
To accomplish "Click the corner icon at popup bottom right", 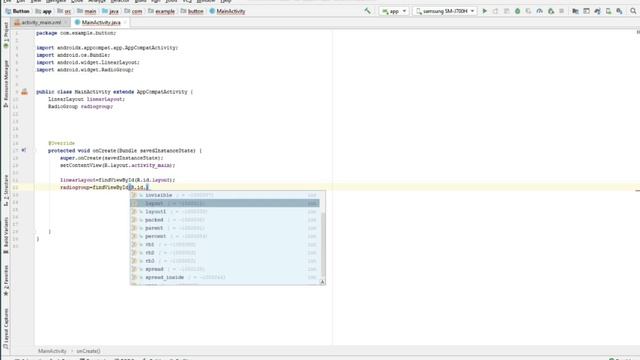I will (322, 282).
